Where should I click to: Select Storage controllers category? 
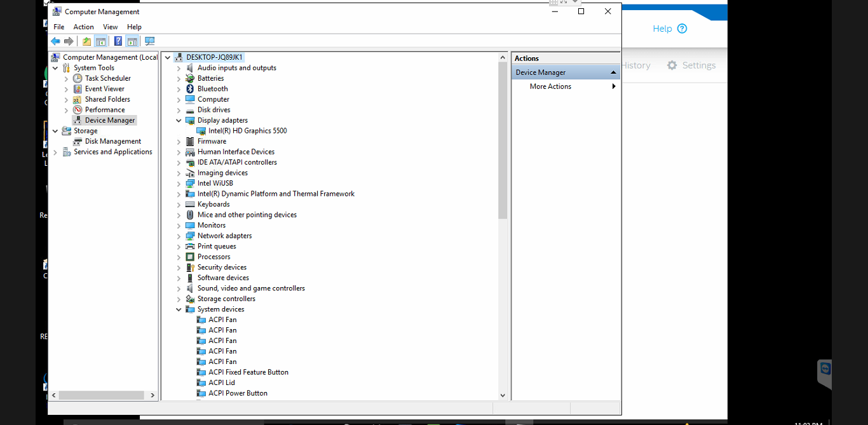226,299
